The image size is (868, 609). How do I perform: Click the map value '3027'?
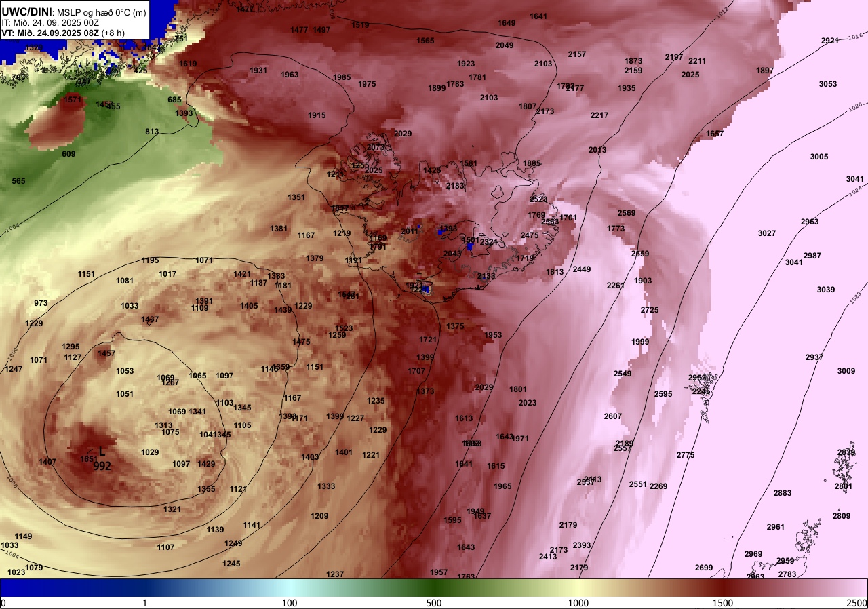click(x=766, y=233)
